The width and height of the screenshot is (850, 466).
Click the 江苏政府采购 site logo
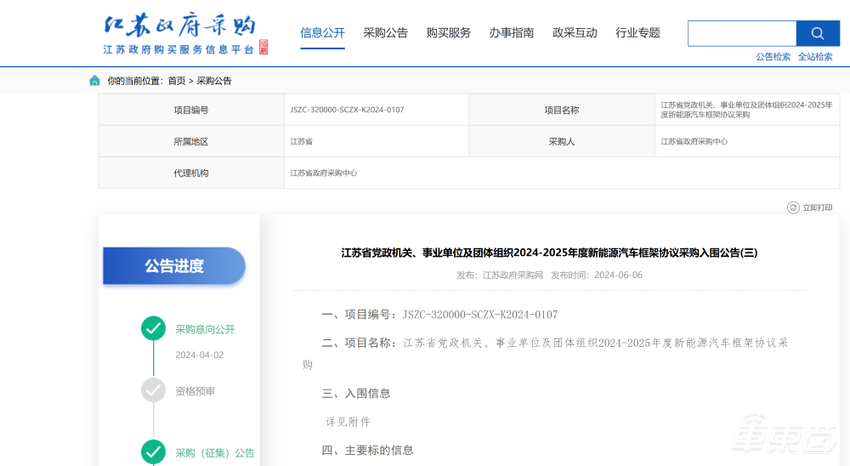[180, 26]
